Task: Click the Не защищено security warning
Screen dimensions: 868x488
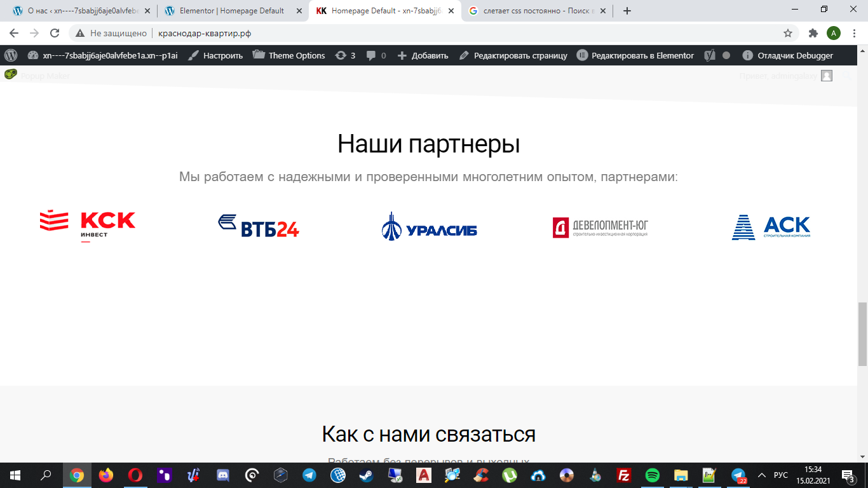Action: pyautogui.click(x=111, y=33)
